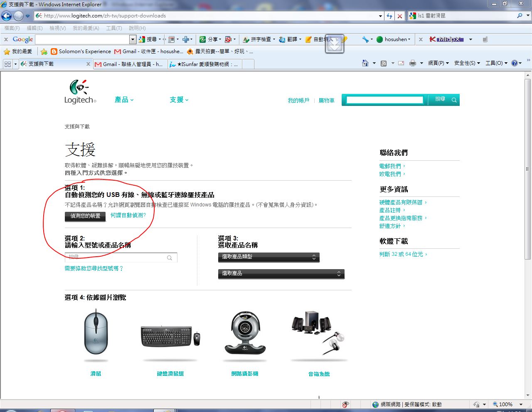Viewport: 532px width, 412px height.
Task: Click the 偵測您的裝置 button
Action: tap(85, 216)
